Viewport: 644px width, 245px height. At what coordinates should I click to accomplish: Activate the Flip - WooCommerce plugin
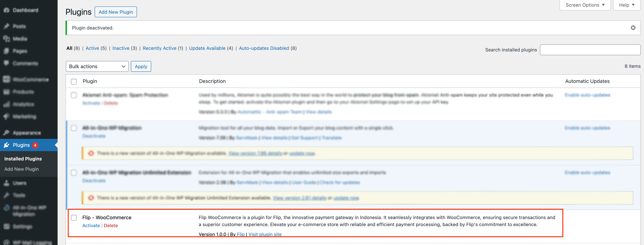91,226
